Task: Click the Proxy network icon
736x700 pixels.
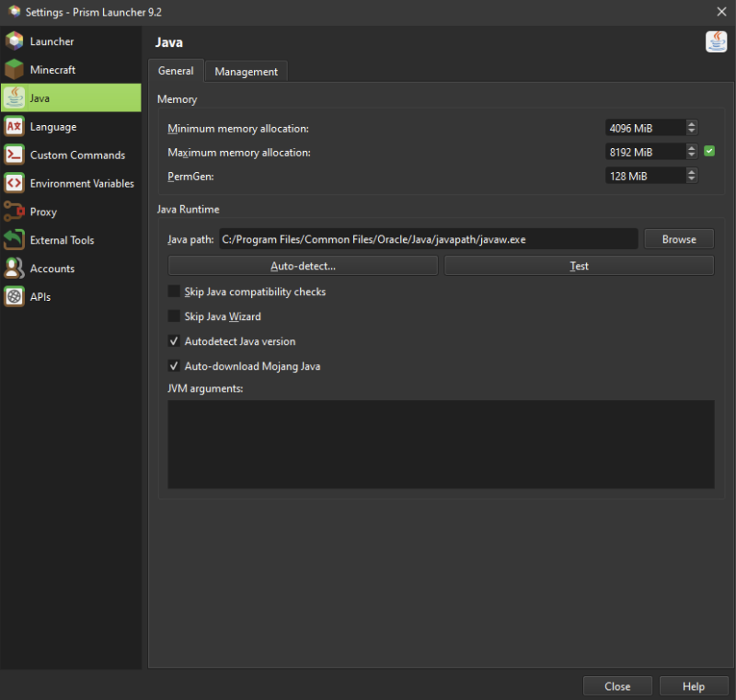Action: [x=14, y=212]
